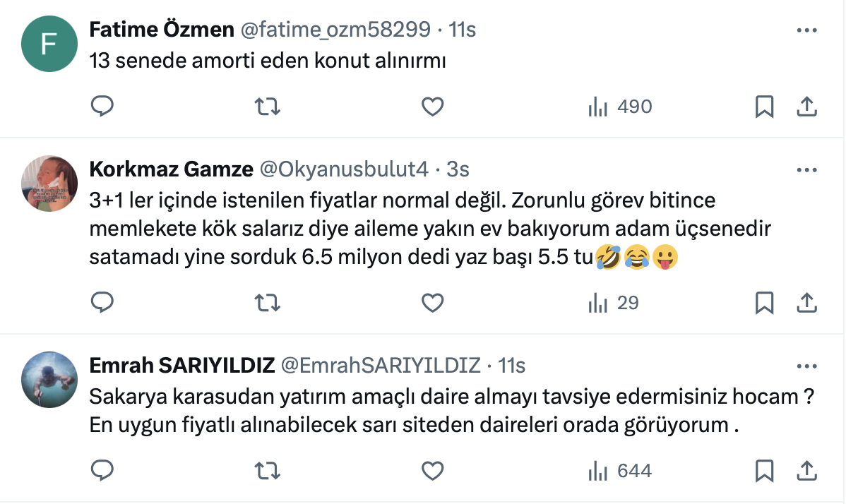The height and width of the screenshot is (504, 846).
Task: Open more options on Fatime Özmen's tweet
Action: coord(806,30)
